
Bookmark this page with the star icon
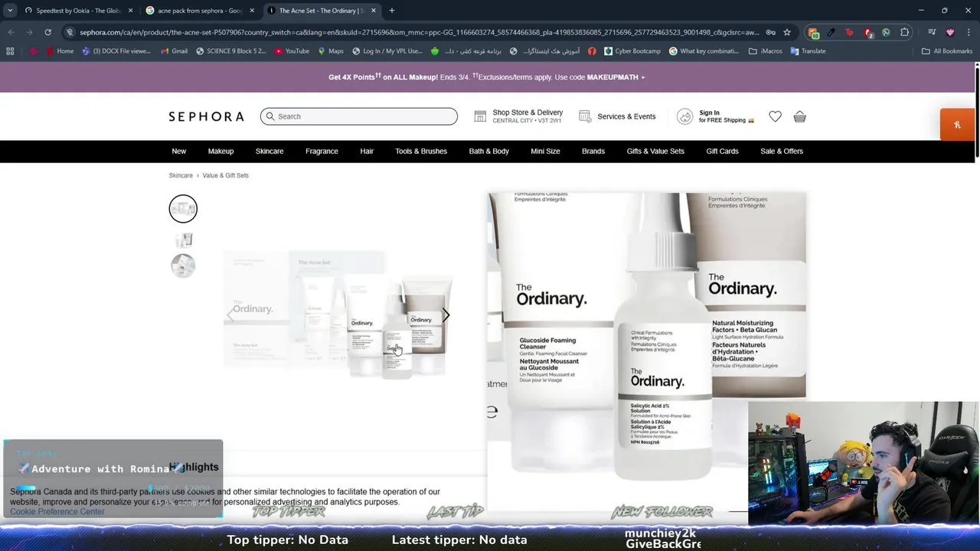coord(786,32)
